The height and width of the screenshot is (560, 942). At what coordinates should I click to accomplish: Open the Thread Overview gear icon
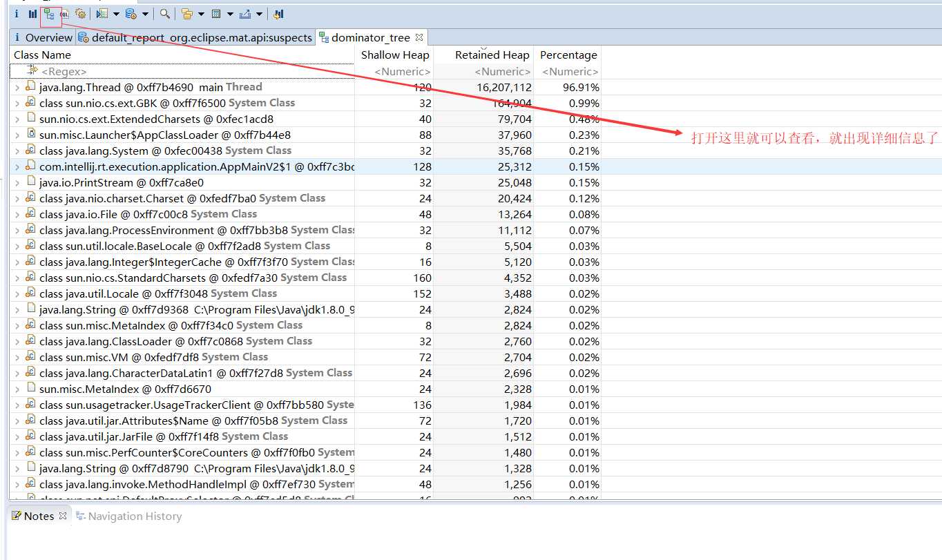point(81,14)
